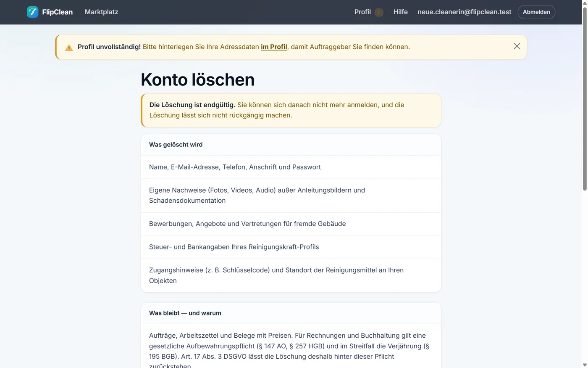Click 'Steuer- und Bankangaben Ihres Reinigungskraft-Profils' row
The height and width of the screenshot is (368, 588).
(291, 247)
